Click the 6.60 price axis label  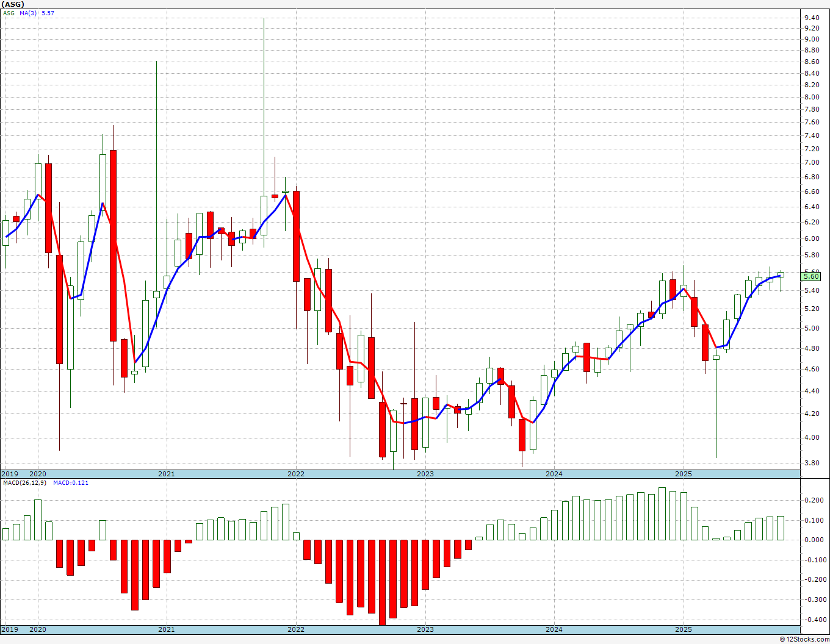tap(812, 191)
